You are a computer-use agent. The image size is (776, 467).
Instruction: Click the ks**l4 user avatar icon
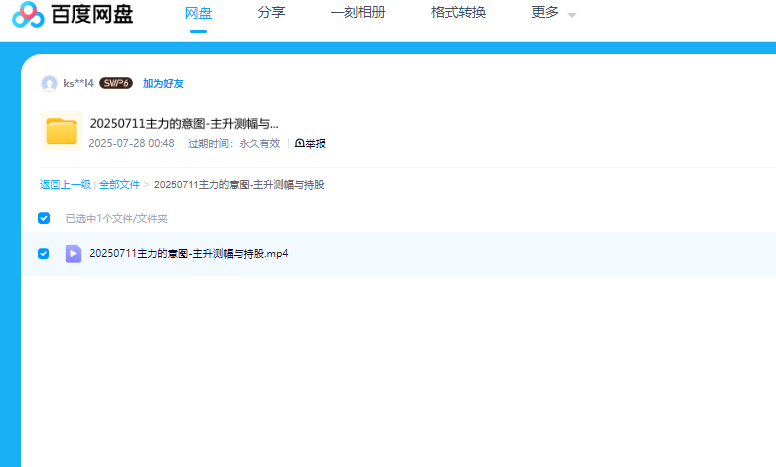coord(49,83)
